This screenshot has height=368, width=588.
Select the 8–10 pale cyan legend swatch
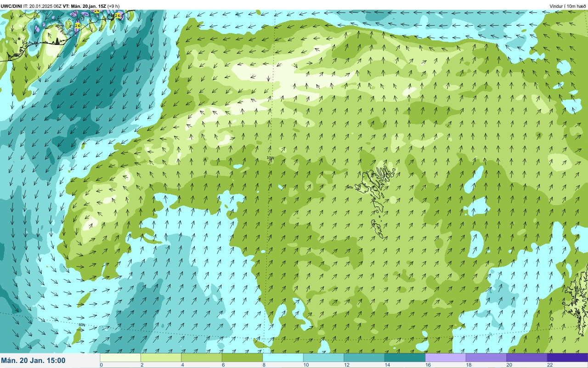283,357
